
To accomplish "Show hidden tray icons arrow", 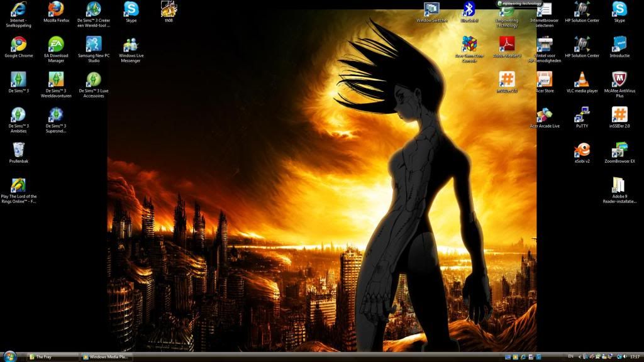I will [579, 357].
